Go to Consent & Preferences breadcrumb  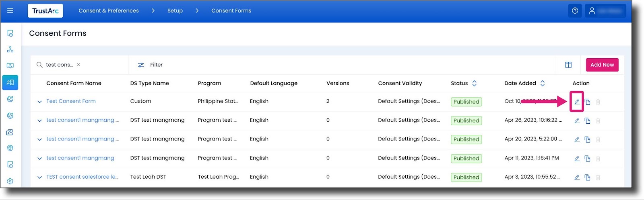109,11
